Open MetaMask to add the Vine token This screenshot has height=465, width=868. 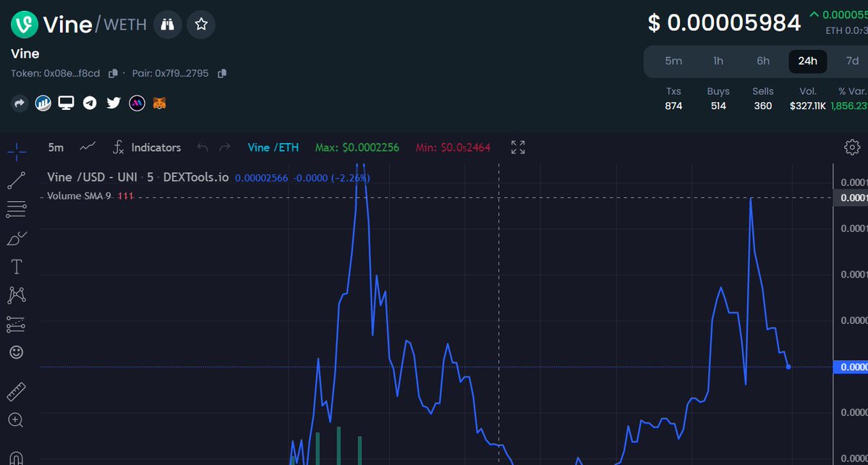coord(158,103)
